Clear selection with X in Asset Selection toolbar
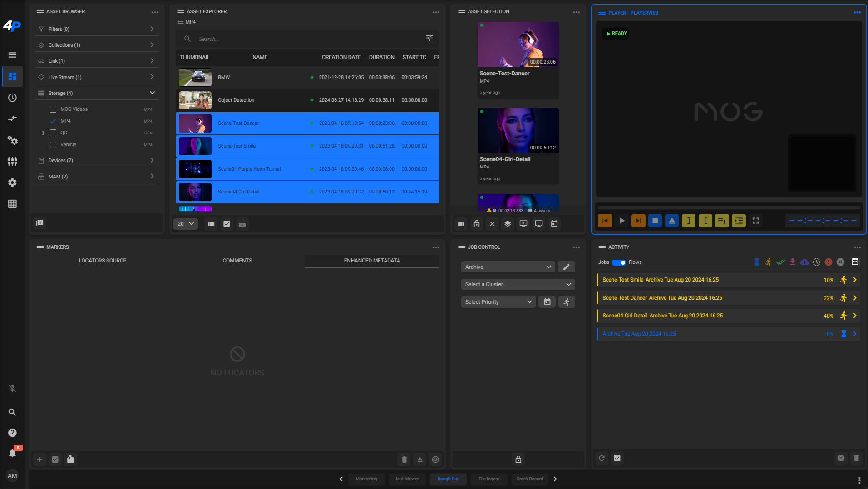Screen dimensions: 868x489 [x=492, y=224]
